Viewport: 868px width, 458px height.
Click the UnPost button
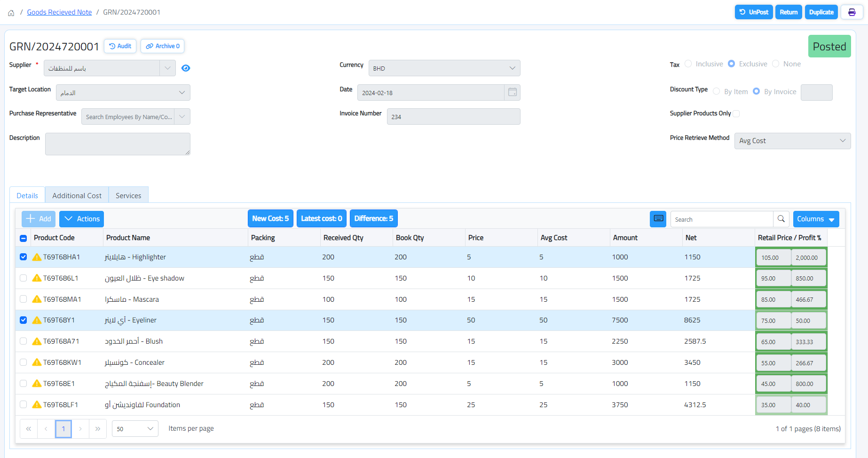click(x=753, y=12)
